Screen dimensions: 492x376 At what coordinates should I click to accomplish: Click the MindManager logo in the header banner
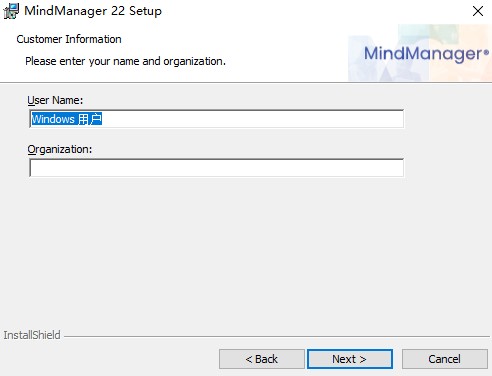pyautogui.click(x=426, y=54)
